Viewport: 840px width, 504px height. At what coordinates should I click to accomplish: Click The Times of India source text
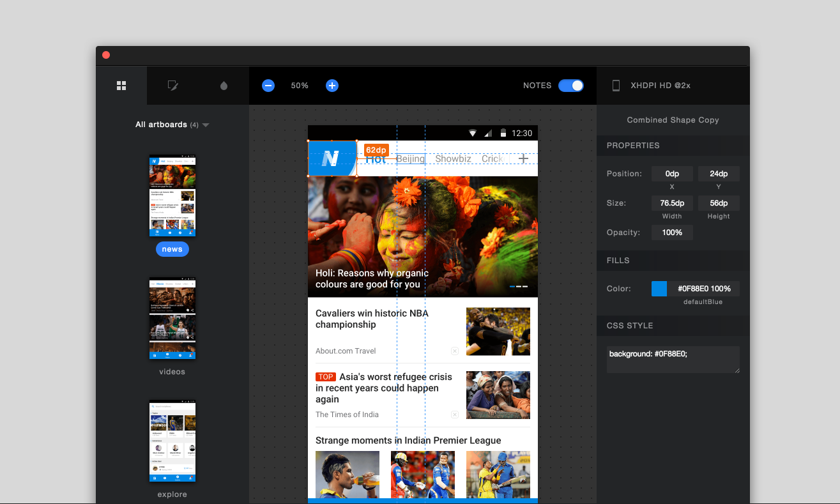click(347, 415)
